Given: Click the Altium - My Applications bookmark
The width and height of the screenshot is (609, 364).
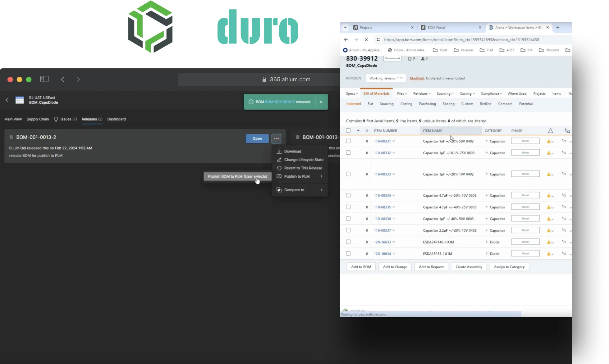Looking at the screenshot, I should coord(362,50).
